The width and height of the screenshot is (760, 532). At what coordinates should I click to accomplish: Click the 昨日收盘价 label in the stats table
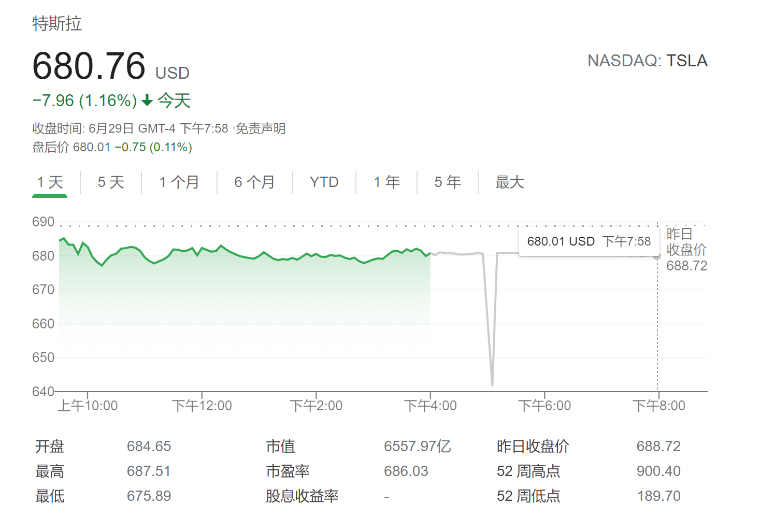[533, 447]
